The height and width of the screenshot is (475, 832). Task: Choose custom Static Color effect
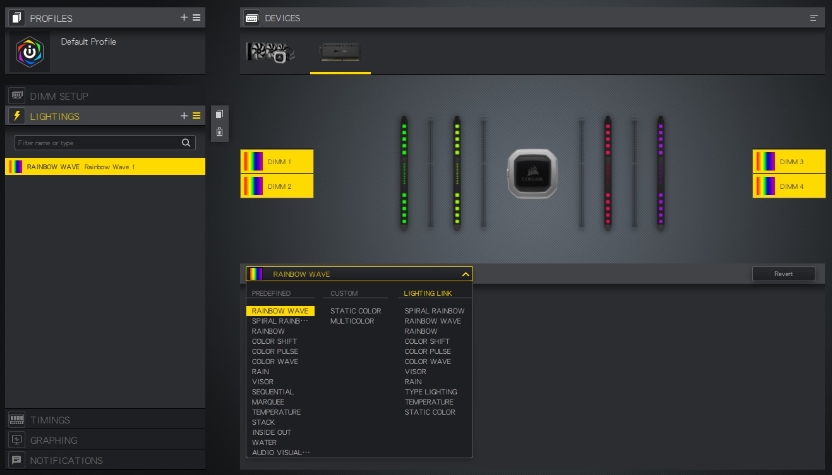(356, 310)
